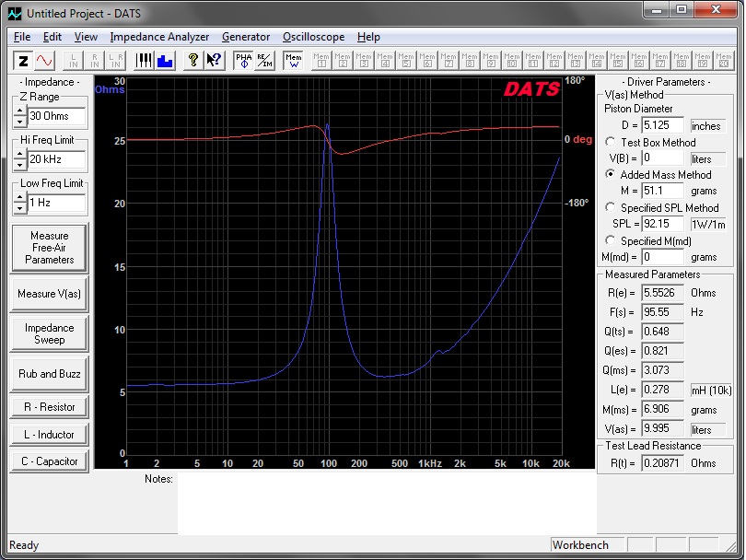Click the R(t) test lead resistance field

662,463
